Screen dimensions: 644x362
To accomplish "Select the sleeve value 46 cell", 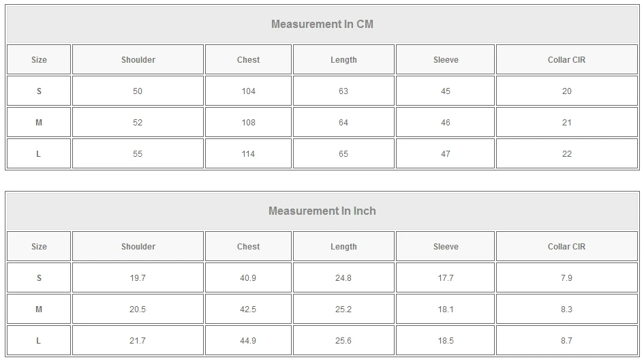I will 445,123.
